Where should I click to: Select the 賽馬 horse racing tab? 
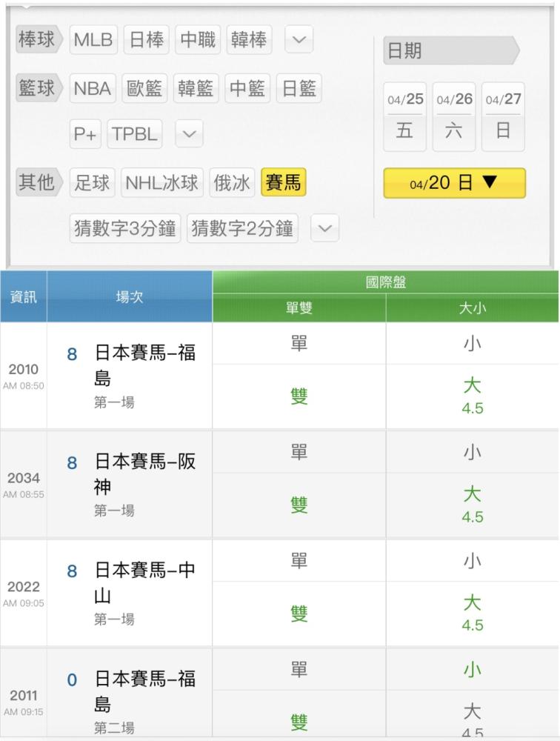[283, 183]
